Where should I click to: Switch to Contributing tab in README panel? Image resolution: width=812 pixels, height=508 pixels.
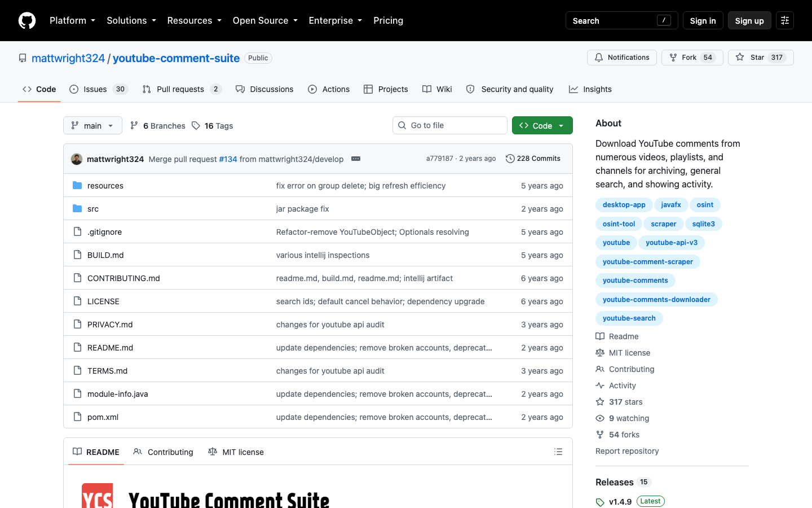(164, 452)
